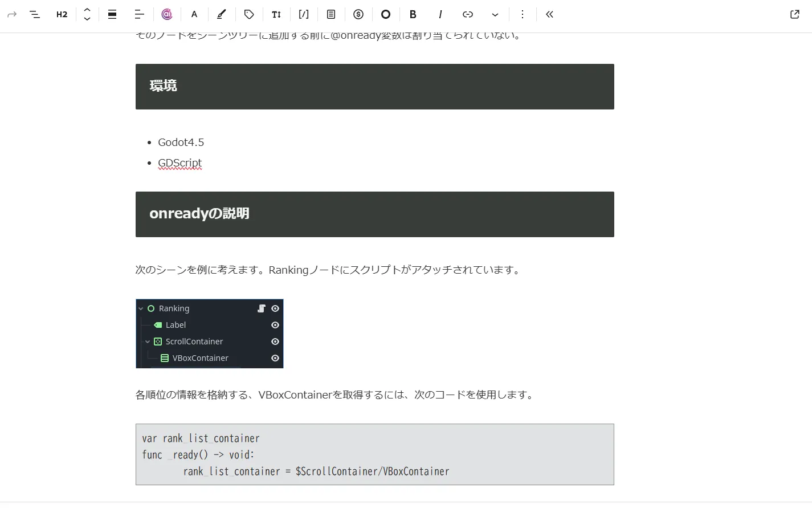
Task: Open the text align left option
Action: point(140,14)
